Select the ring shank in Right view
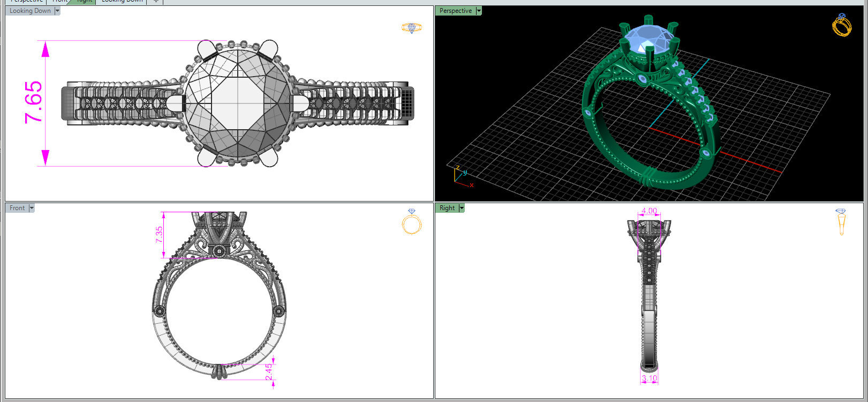868x402 pixels. [x=650, y=316]
